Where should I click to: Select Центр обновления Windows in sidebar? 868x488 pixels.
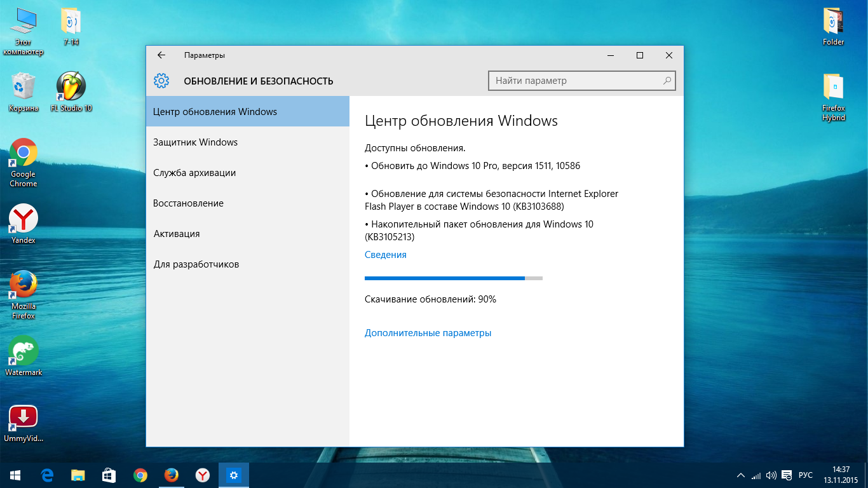pos(248,111)
